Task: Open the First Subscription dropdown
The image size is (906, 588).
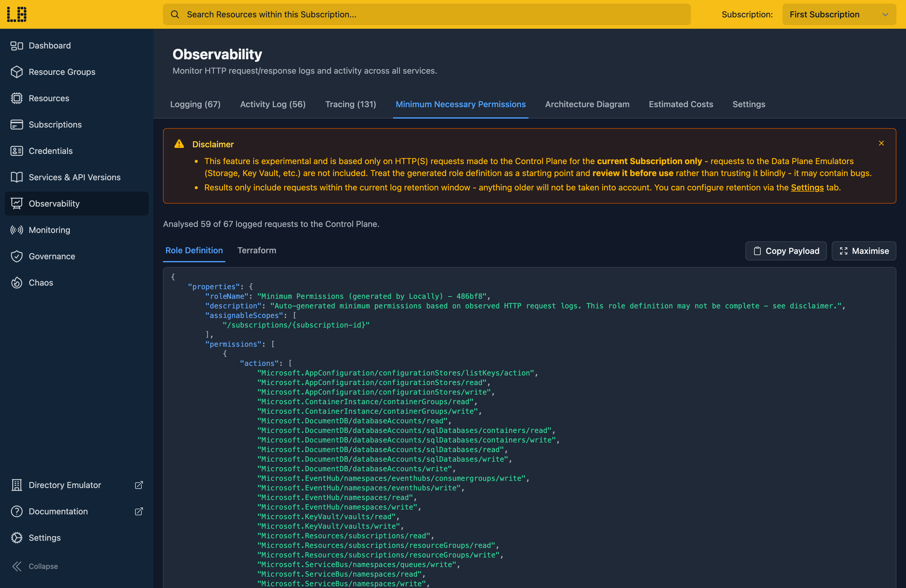Action: [839, 14]
